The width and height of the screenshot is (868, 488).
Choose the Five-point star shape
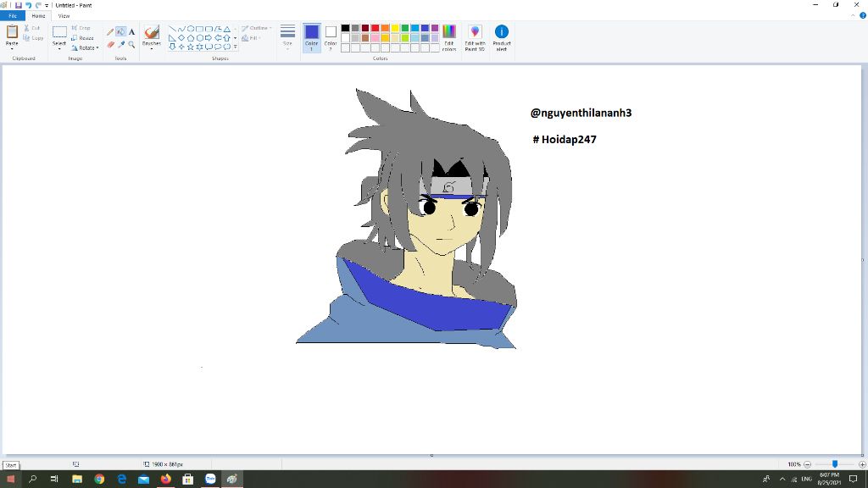pos(191,47)
